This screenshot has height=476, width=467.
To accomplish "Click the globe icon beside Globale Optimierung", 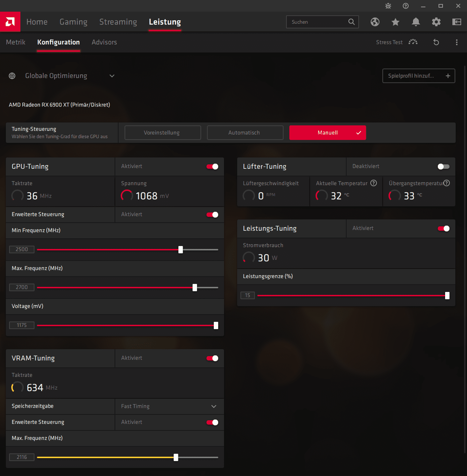I will 12,76.
